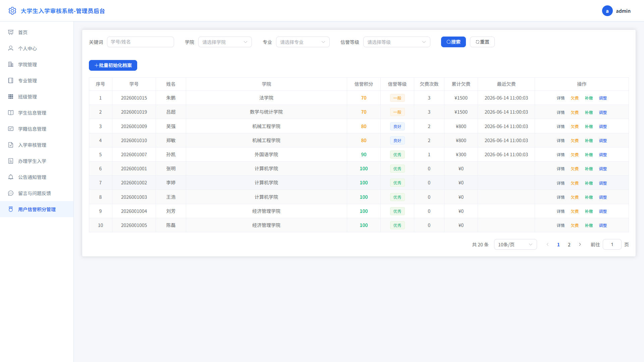This screenshot has height=362, width=644.
Task: Open the admin avatar icon
Action: coord(607,11)
